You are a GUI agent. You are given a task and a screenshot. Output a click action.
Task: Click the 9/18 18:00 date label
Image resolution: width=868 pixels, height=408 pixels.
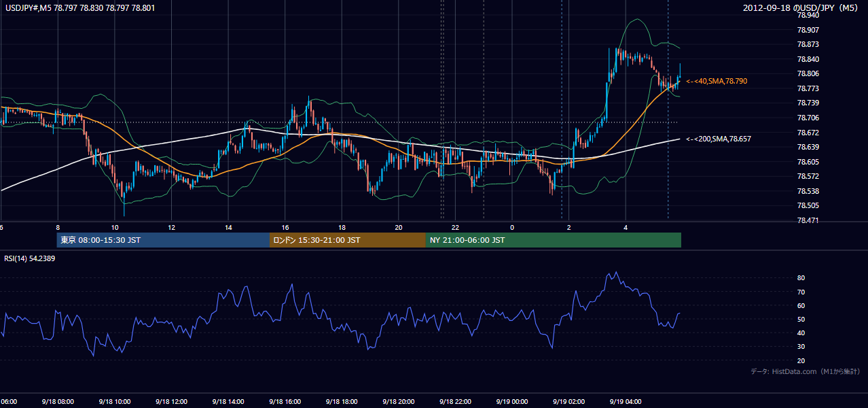[x=342, y=402]
